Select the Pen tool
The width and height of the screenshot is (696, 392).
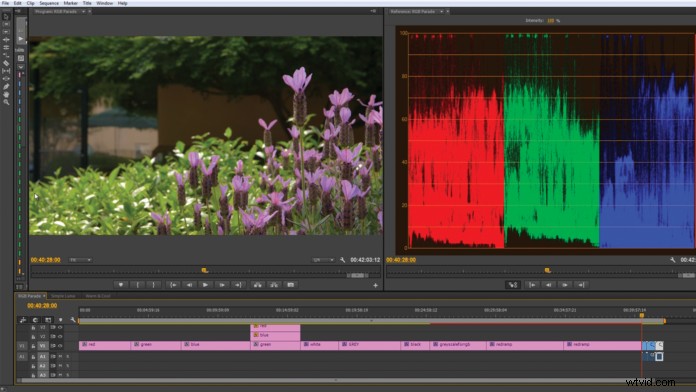[6, 87]
